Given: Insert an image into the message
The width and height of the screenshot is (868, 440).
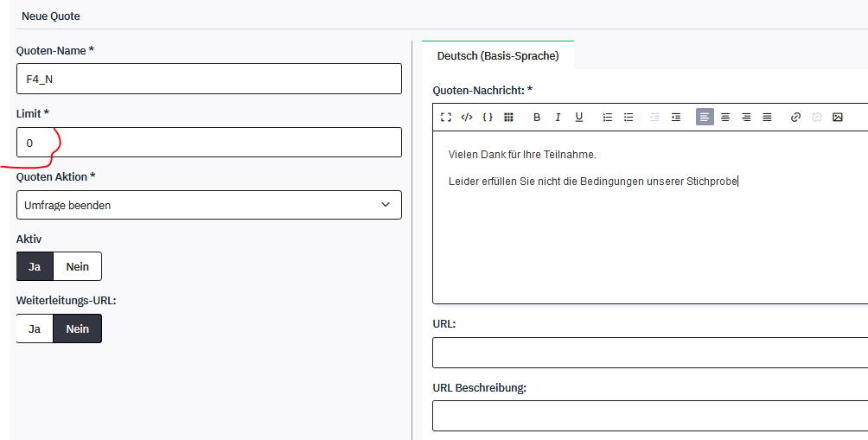Looking at the screenshot, I should pos(838,117).
